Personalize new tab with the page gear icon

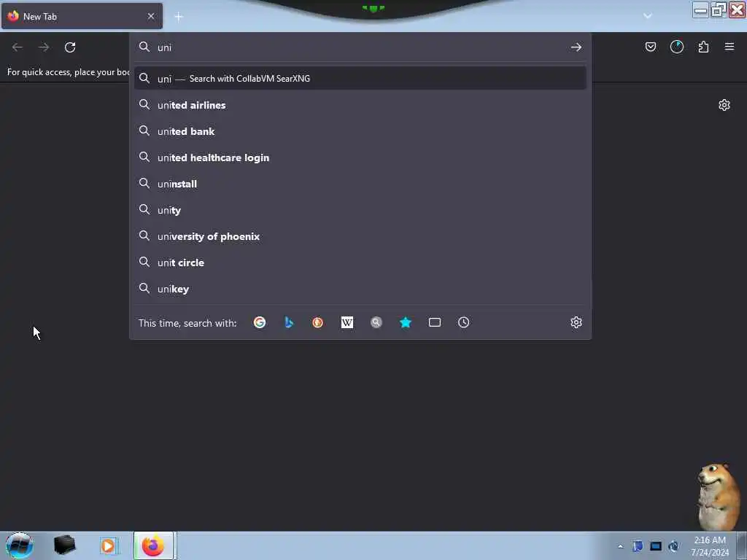coord(724,105)
